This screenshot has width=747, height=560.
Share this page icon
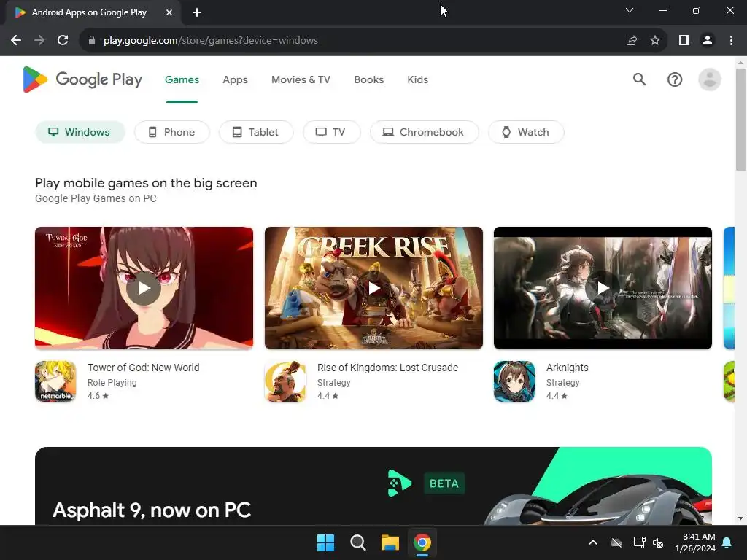pos(632,41)
